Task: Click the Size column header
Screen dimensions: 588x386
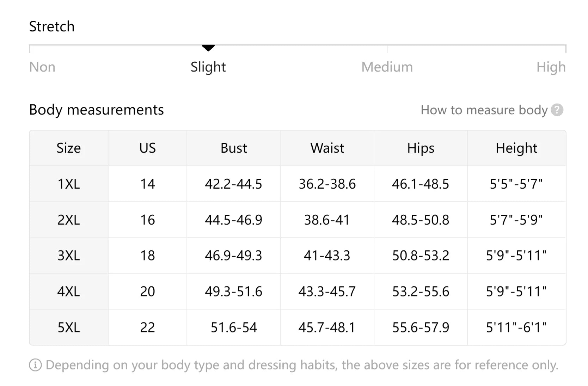Action: pos(69,148)
